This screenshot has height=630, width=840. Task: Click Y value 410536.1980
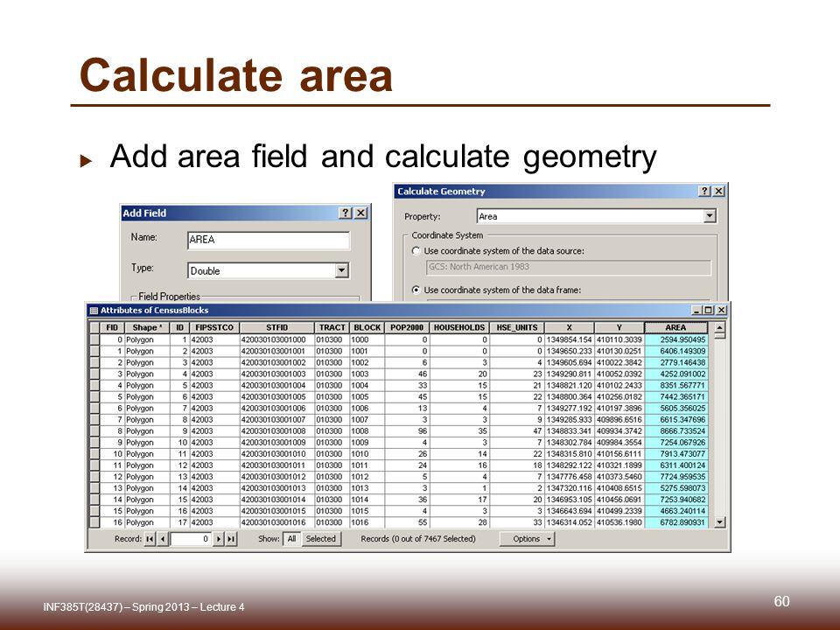619,522
